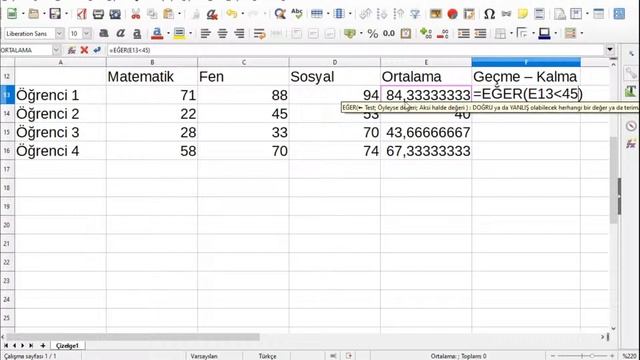Toggle underline formatting
640x360 pixels.
pos(137,33)
